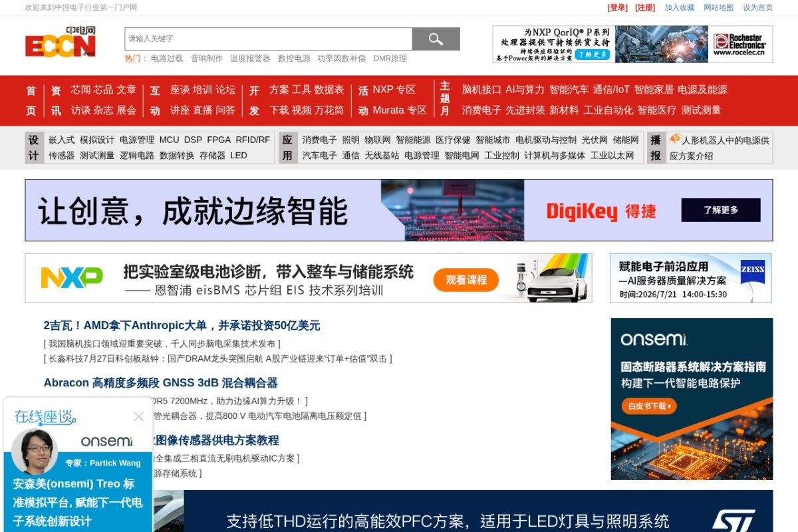Select 智能汽车 theme topic
The height and width of the screenshot is (532, 798).
click(x=569, y=90)
